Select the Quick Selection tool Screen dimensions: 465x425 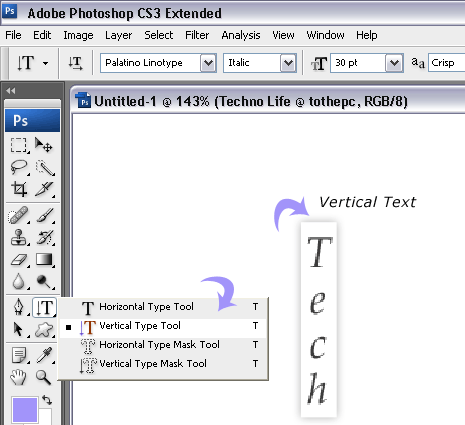coord(45,167)
